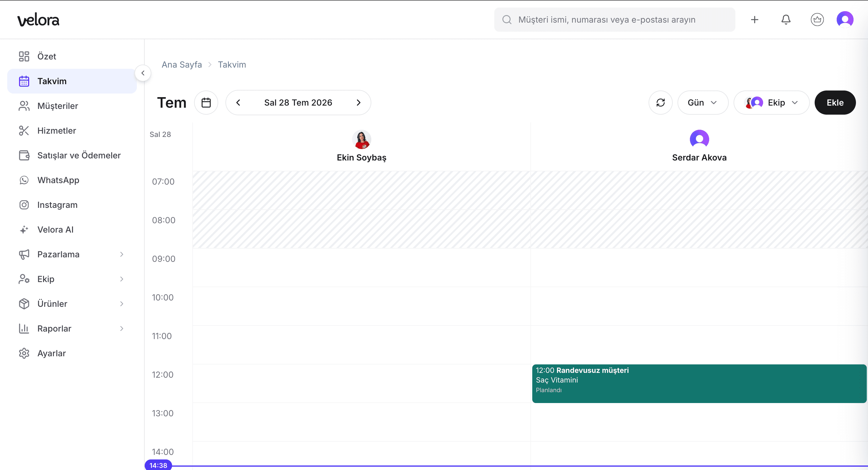The width and height of the screenshot is (868, 470).
Task: Collapse the sidebar with the chevron button
Action: click(143, 73)
